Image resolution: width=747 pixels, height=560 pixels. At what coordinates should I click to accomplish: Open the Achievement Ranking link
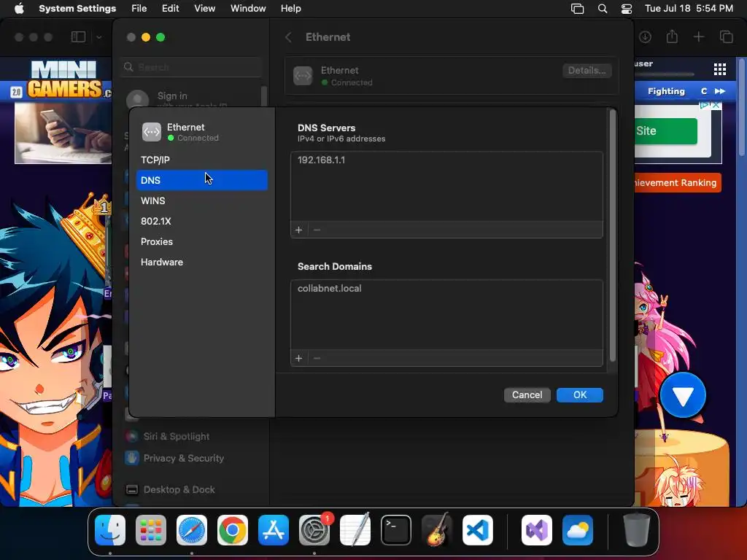click(x=676, y=183)
